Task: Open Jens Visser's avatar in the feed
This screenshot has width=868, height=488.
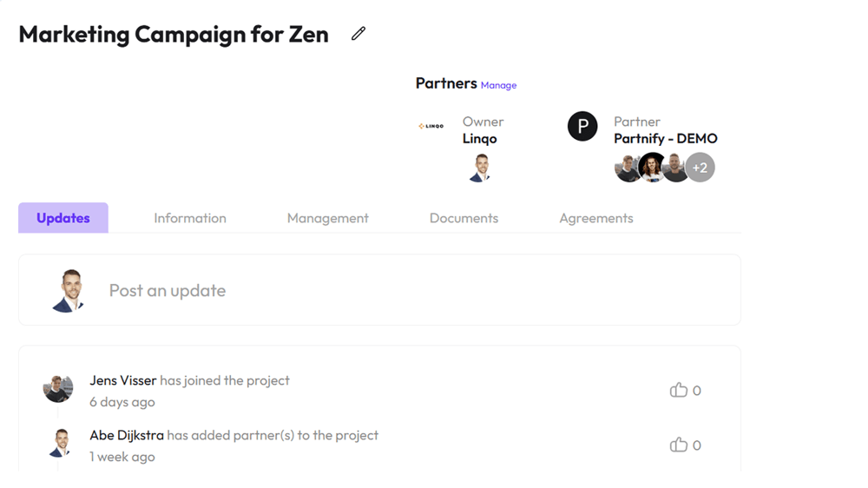Action: (58, 389)
